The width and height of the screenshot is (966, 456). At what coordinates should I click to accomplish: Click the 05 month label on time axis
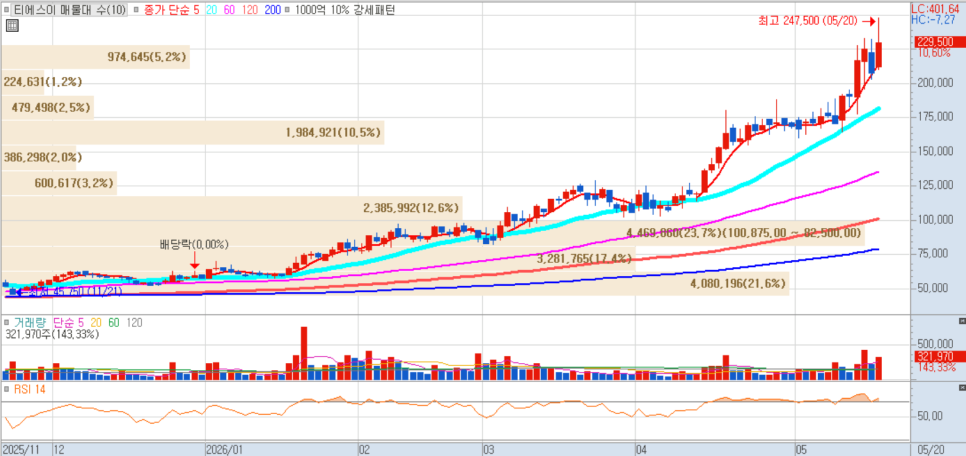[x=802, y=449]
